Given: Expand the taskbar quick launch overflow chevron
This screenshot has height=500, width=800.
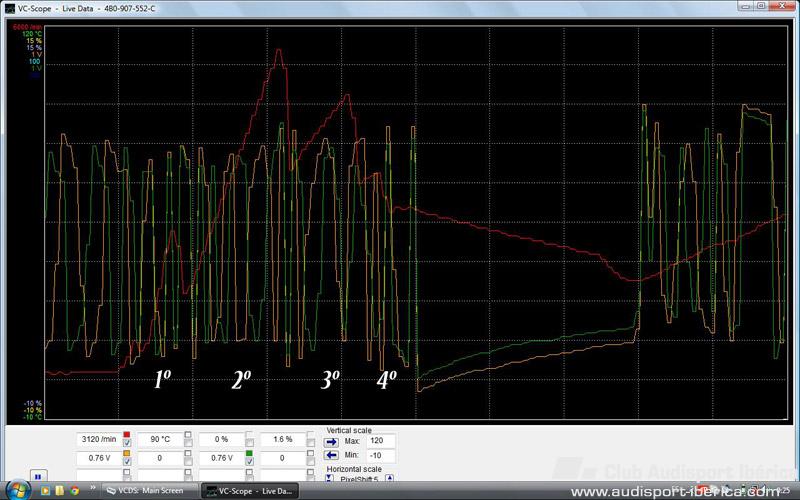Looking at the screenshot, I should click(93, 487).
